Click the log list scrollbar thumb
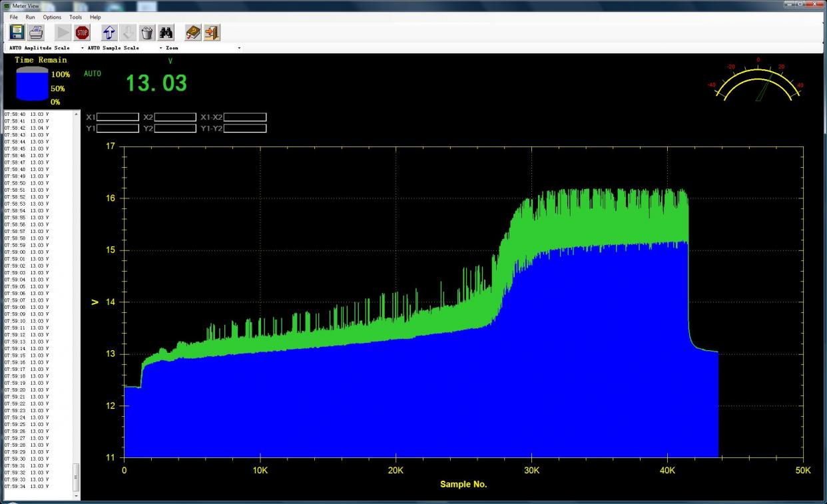 76,477
